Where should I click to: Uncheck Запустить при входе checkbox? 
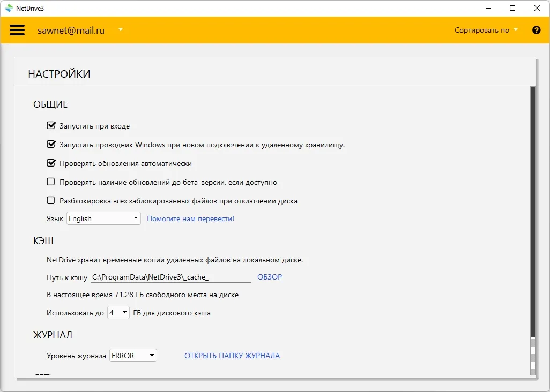point(51,125)
